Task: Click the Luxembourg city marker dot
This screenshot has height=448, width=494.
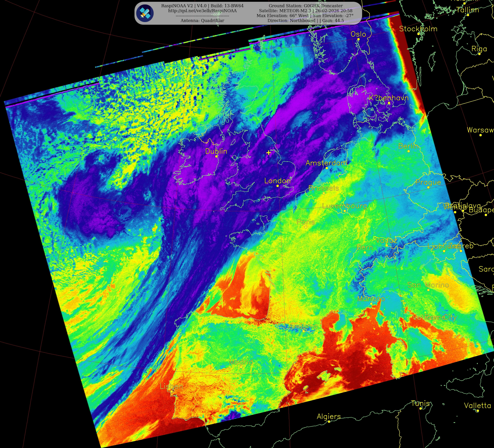Action: [x=345, y=211]
